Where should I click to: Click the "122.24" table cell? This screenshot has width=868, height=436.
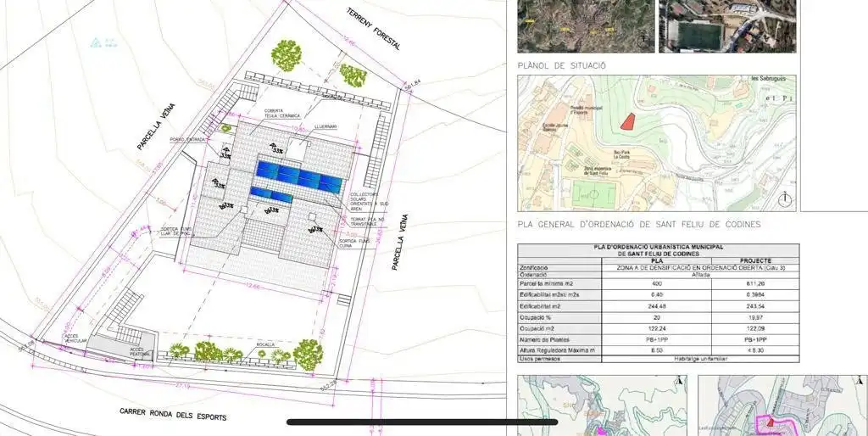(657, 328)
